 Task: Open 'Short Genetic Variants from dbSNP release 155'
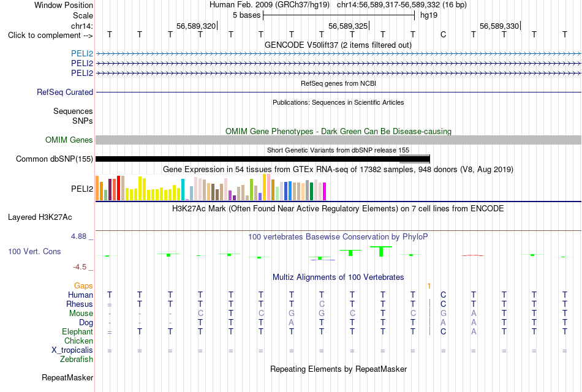[338, 150]
